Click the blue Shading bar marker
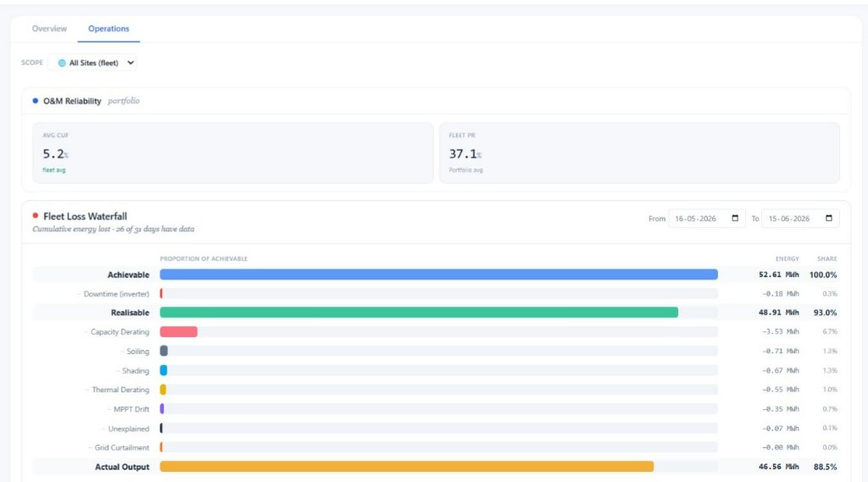Viewport: 868px width, 482px height. pos(164,370)
